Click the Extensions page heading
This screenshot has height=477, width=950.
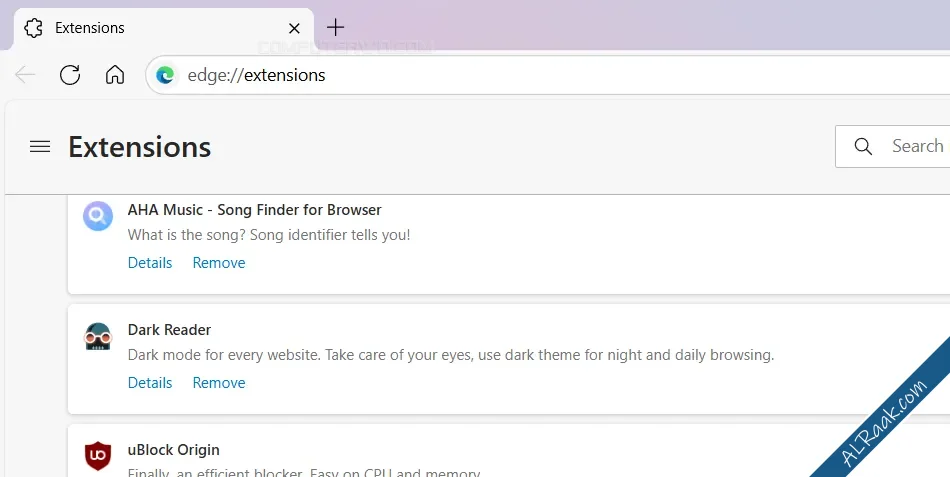pos(139,147)
